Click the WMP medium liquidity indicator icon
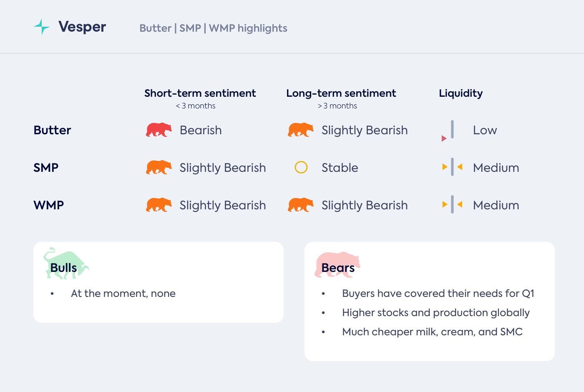This screenshot has height=392, width=584. click(x=452, y=205)
